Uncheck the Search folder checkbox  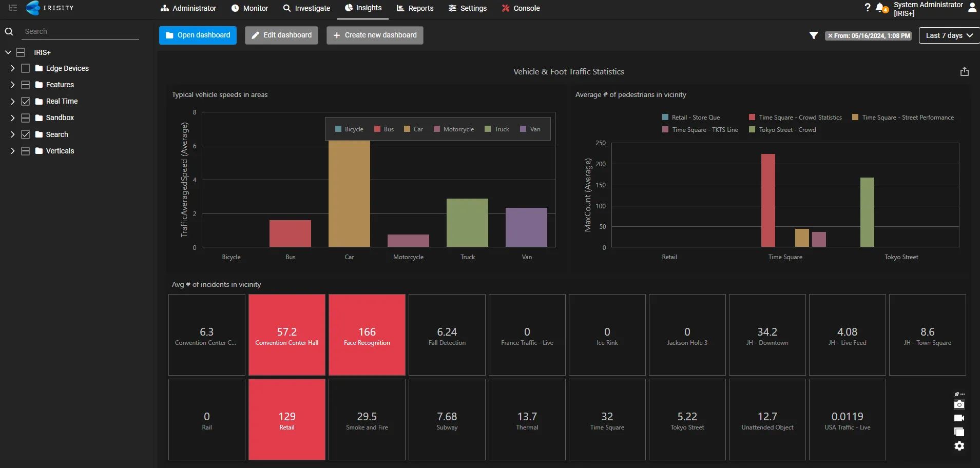(x=25, y=134)
